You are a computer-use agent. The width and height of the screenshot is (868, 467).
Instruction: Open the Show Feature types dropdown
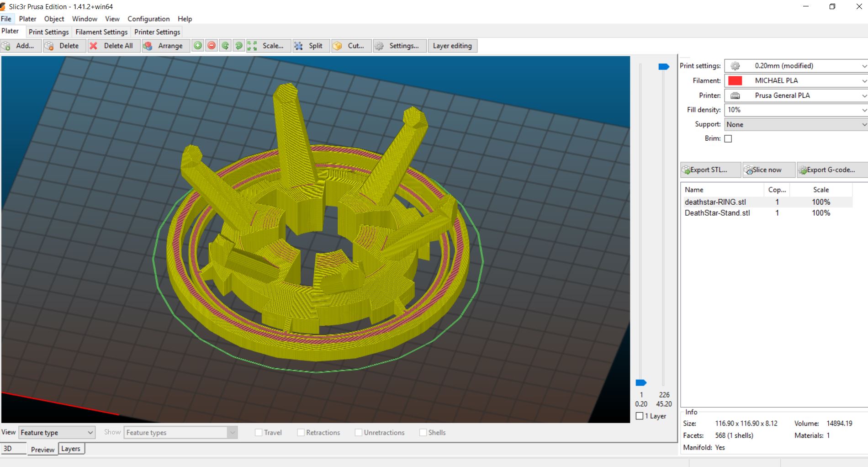click(180, 432)
